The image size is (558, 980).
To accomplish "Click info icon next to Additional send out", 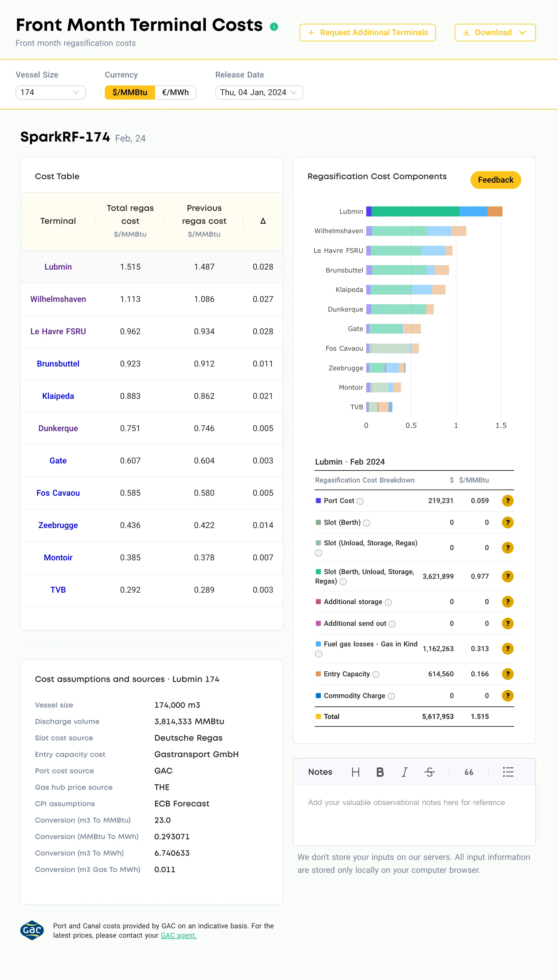I will pos(392,624).
